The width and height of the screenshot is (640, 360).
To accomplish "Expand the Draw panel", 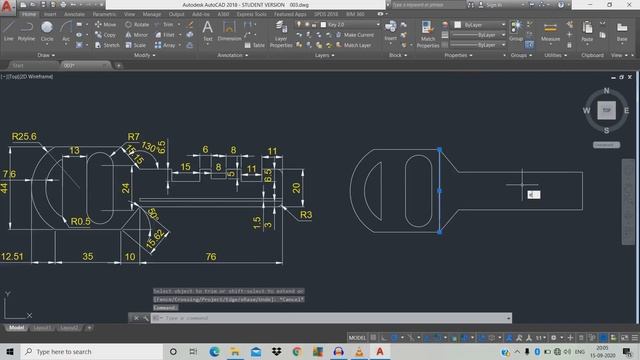I will click(x=46, y=55).
